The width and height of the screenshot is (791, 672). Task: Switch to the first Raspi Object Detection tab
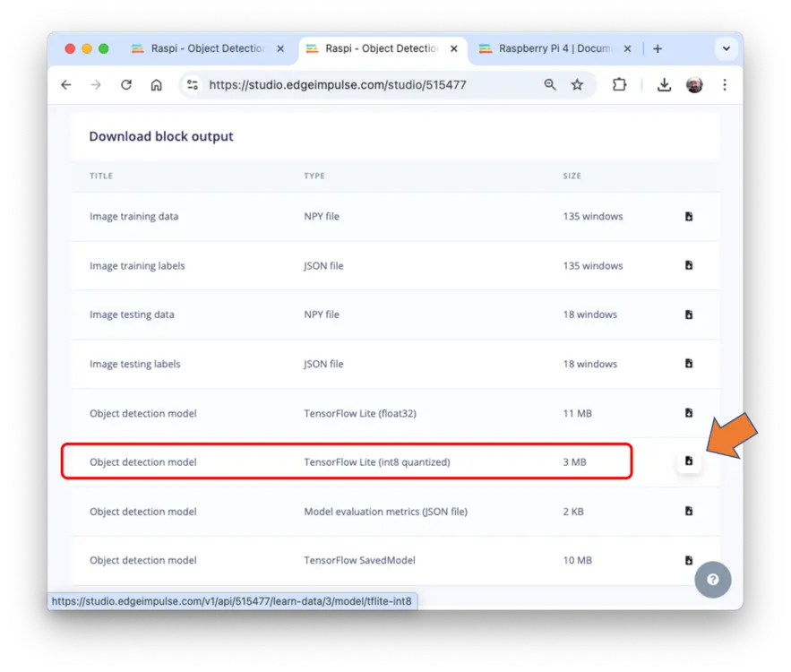[x=206, y=49]
